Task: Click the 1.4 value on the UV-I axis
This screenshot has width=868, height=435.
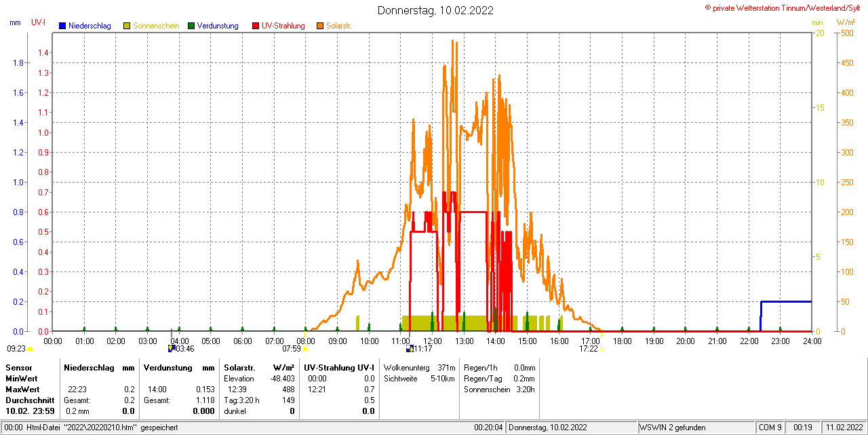Action: pyautogui.click(x=44, y=53)
